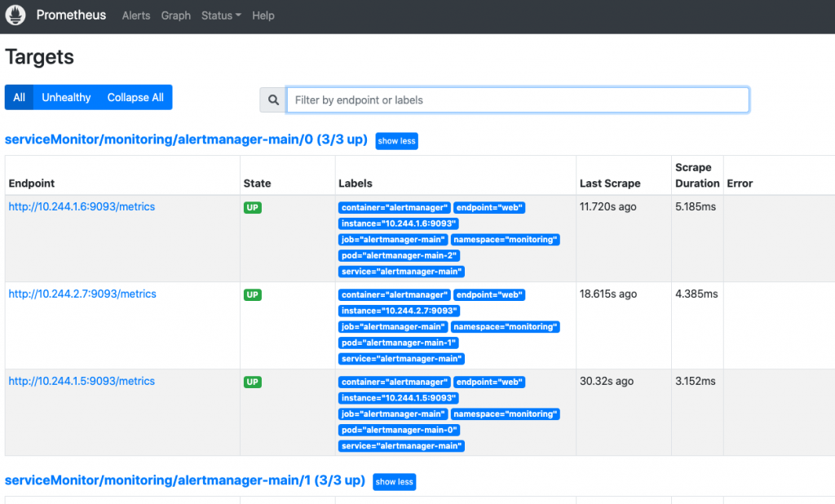
Task: Open the Prometheus home brand link
Action: pos(71,15)
